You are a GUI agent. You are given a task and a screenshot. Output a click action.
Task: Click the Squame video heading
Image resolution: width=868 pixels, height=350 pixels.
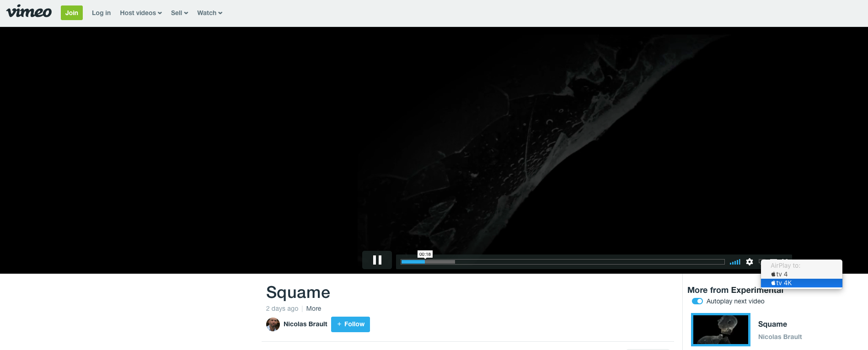[298, 292]
